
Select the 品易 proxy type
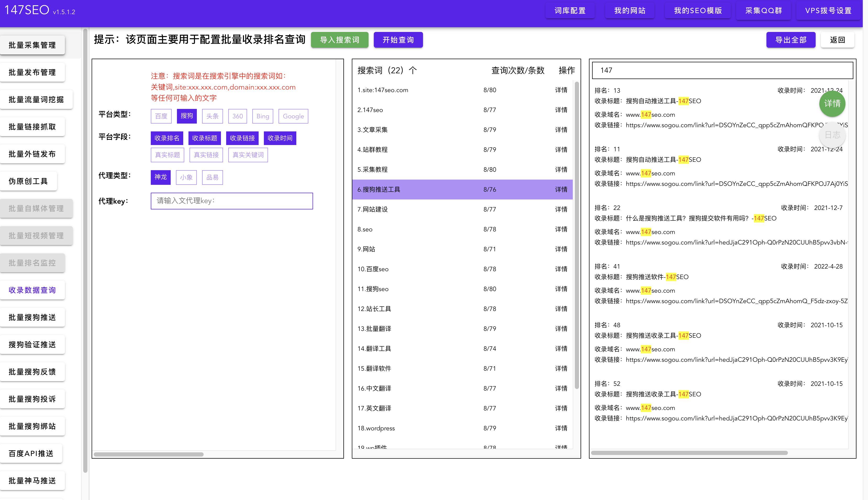[213, 177]
